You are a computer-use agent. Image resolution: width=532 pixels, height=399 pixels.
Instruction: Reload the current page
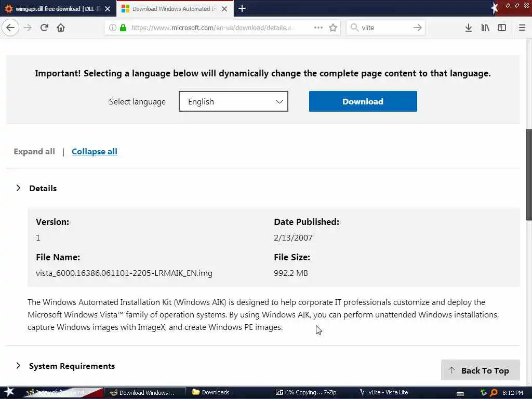click(x=44, y=28)
